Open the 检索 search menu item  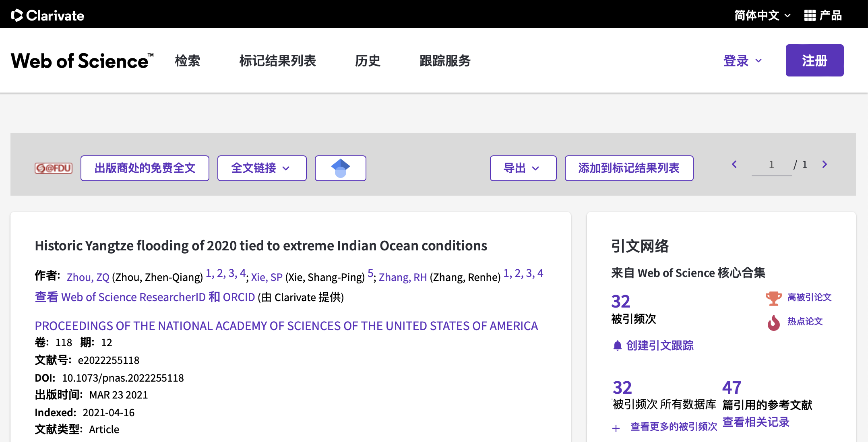point(188,61)
